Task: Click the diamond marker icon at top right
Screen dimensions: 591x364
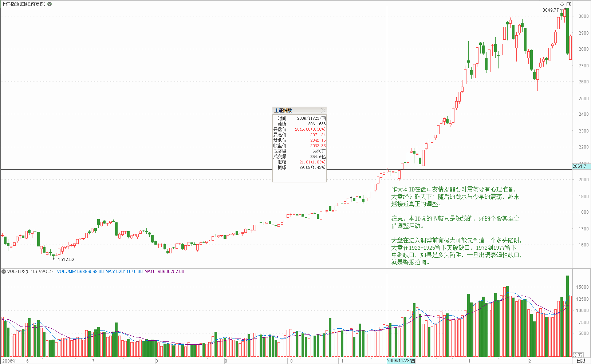Action: (x=562, y=4)
